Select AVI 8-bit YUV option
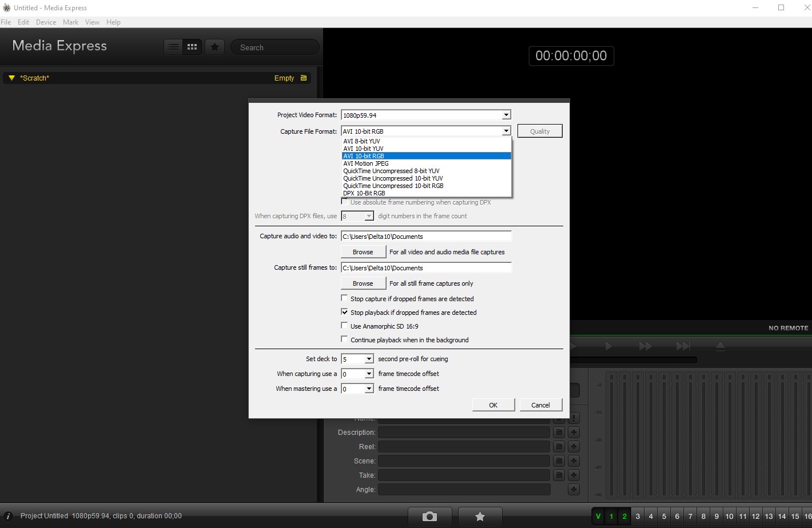 pos(426,141)
